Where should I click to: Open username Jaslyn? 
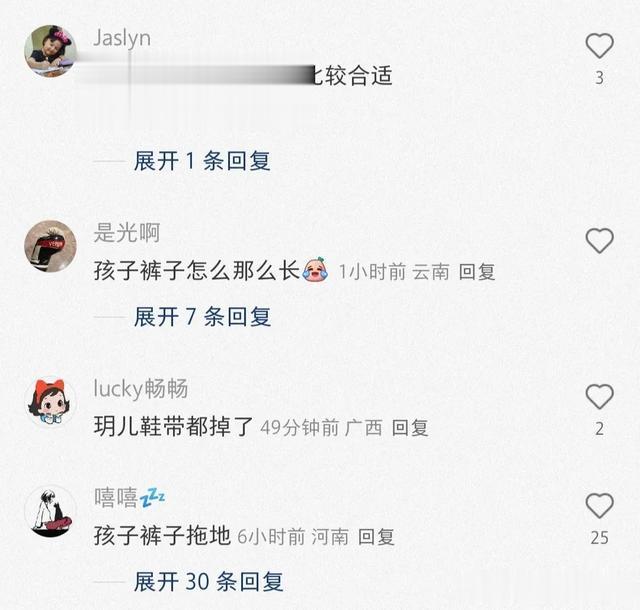pyautogui.click(x=122, y=38)
